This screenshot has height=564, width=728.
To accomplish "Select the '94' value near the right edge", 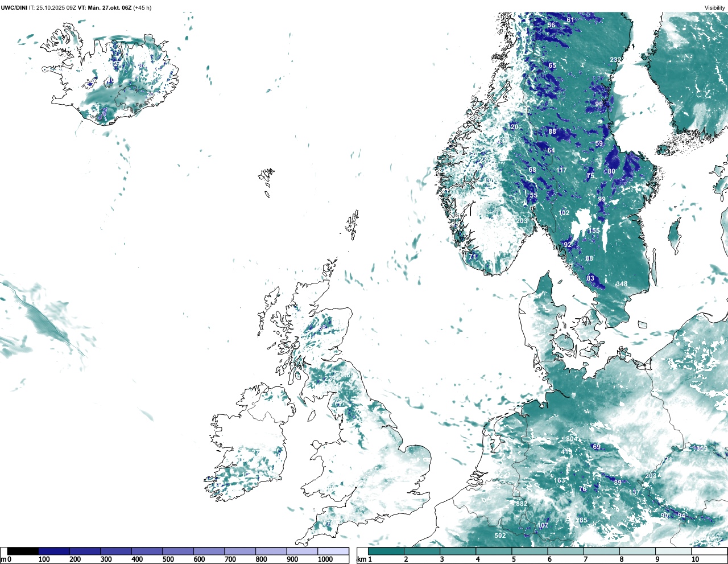I will pyautogui.click(x=681, y=516).
